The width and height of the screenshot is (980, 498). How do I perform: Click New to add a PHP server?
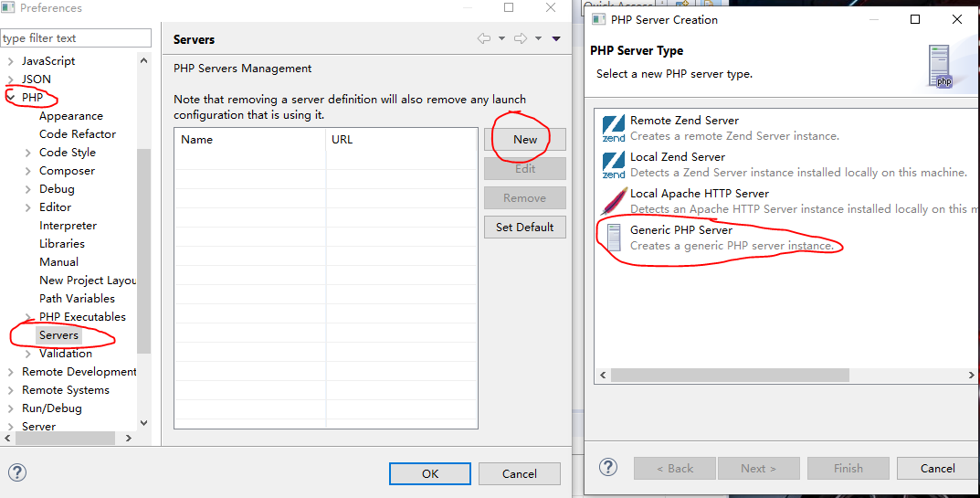point(525,140)
